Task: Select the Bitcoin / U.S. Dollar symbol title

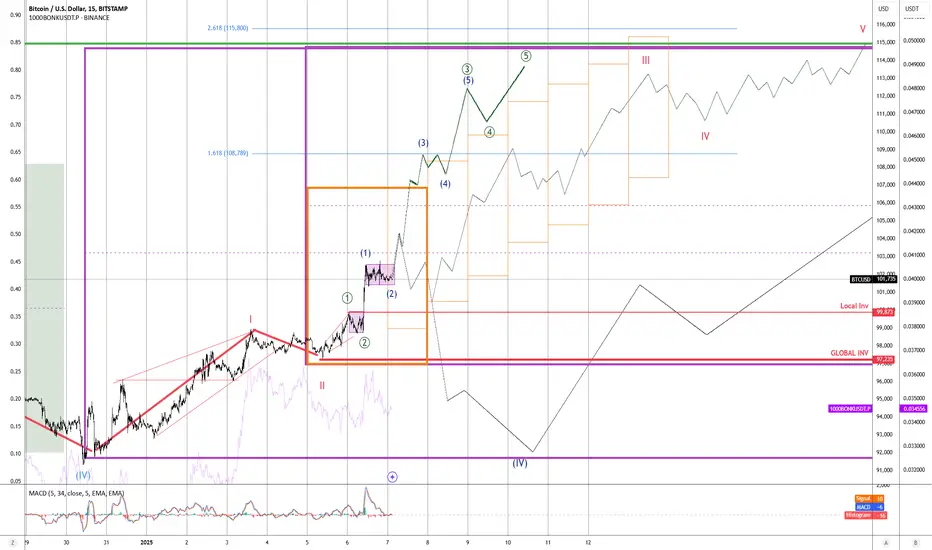Action: pos(78,9)
